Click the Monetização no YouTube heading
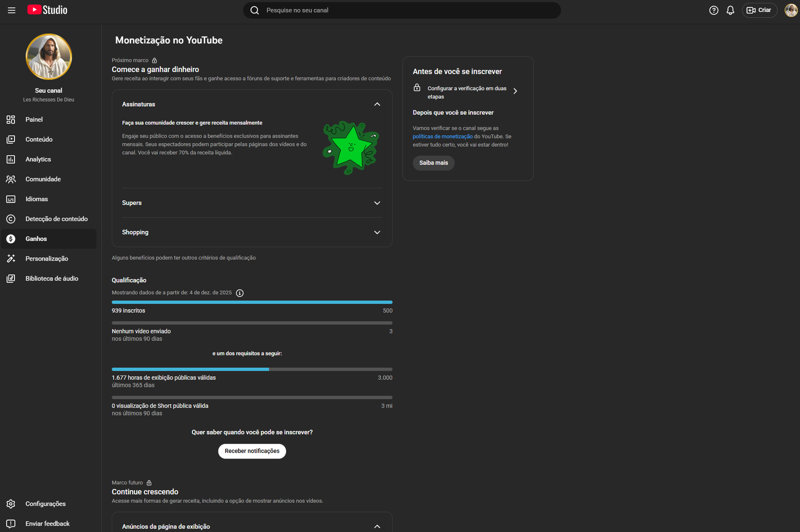The height and width of the screenshot is (532, 800). [x=169, y=40]
